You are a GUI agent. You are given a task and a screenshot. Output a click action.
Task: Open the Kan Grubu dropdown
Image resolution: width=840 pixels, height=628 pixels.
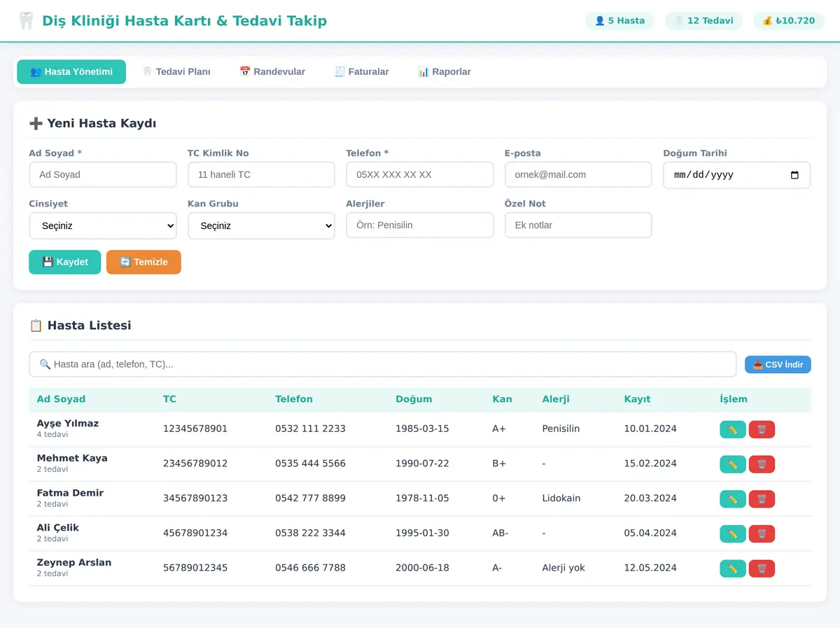[261, 226]
